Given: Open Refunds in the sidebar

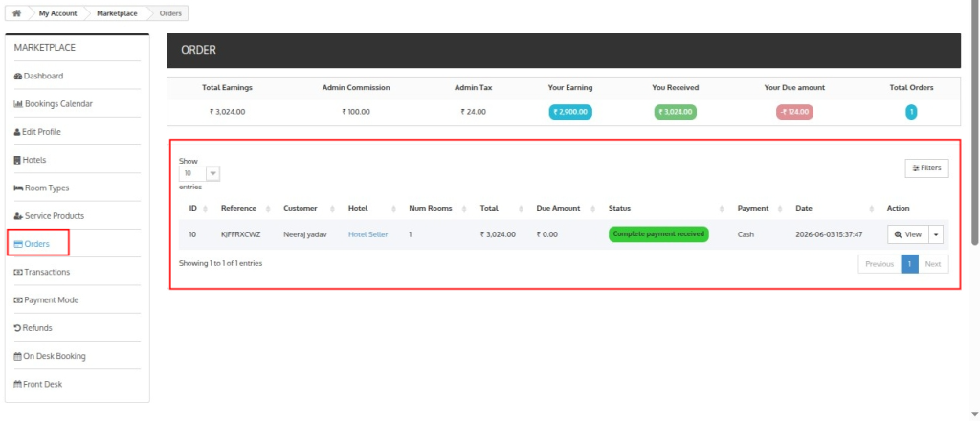Looking at the screenshot, I should pos(33,328).
